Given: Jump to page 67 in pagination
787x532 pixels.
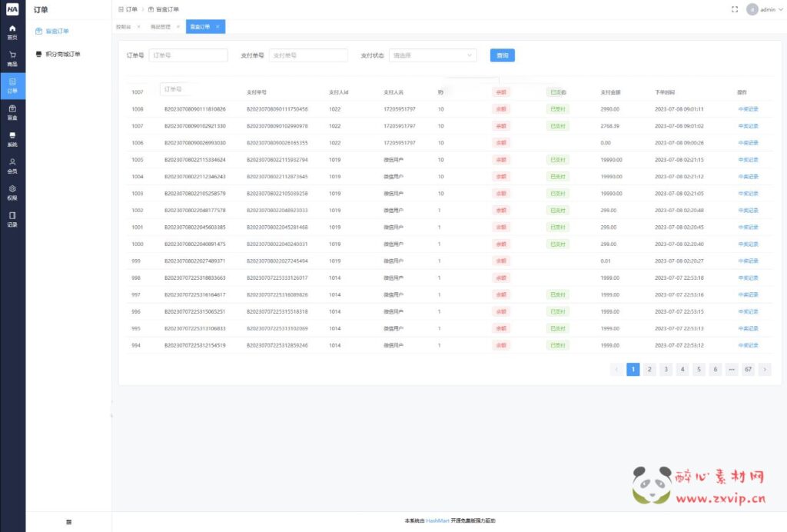Looking at the screenshot, I should point(747,369).
